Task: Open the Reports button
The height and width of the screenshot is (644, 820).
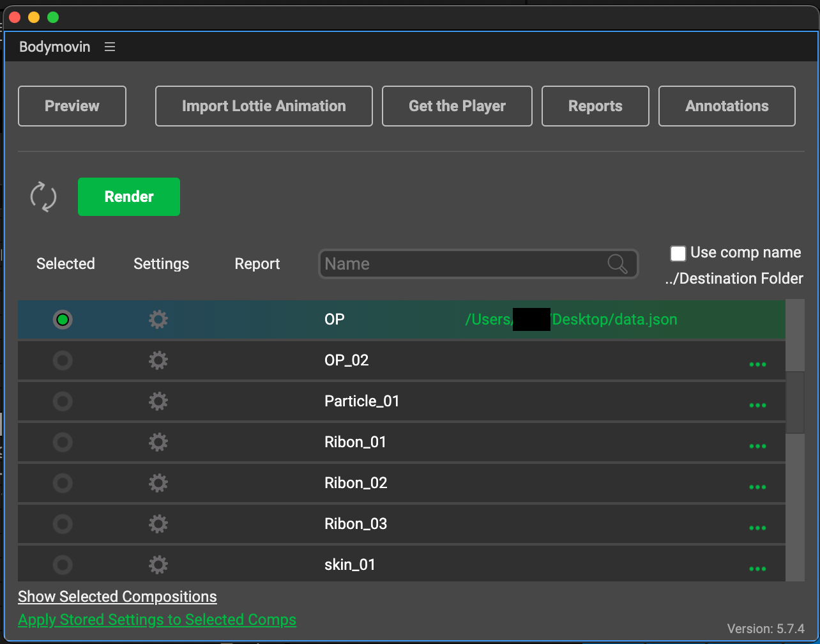Action: pos(595,106)
